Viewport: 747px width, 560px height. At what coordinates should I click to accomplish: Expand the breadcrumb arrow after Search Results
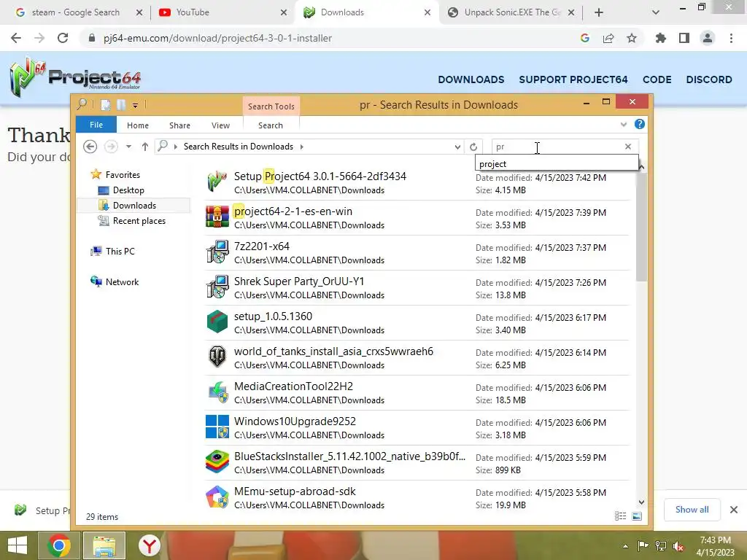tap(301, 147)
